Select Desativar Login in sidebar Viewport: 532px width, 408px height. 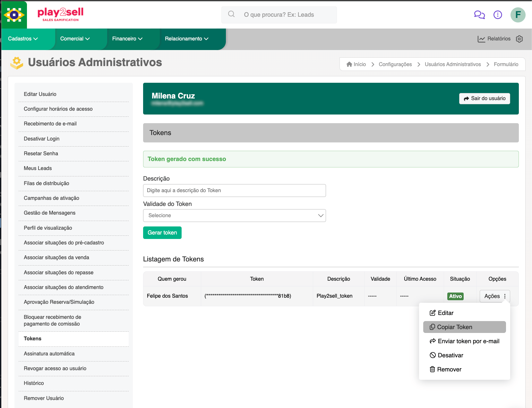coord(73,139)
